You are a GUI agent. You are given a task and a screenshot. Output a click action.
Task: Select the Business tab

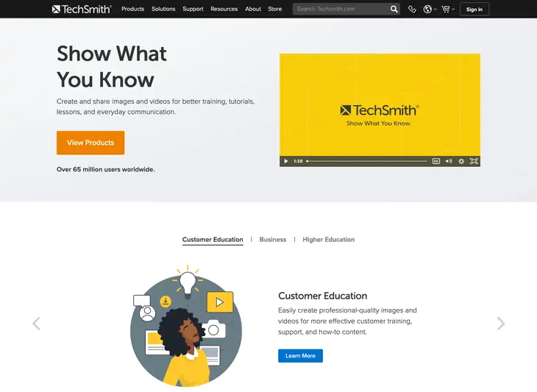point(273,239)
